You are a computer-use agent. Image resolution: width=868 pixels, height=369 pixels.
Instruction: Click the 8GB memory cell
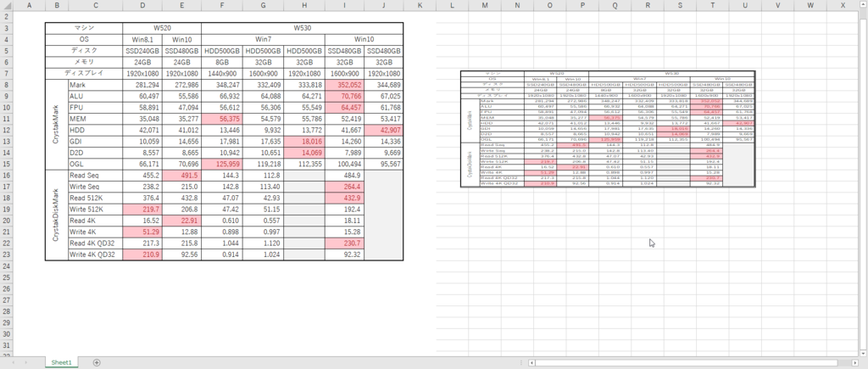[x=222, y=63]
